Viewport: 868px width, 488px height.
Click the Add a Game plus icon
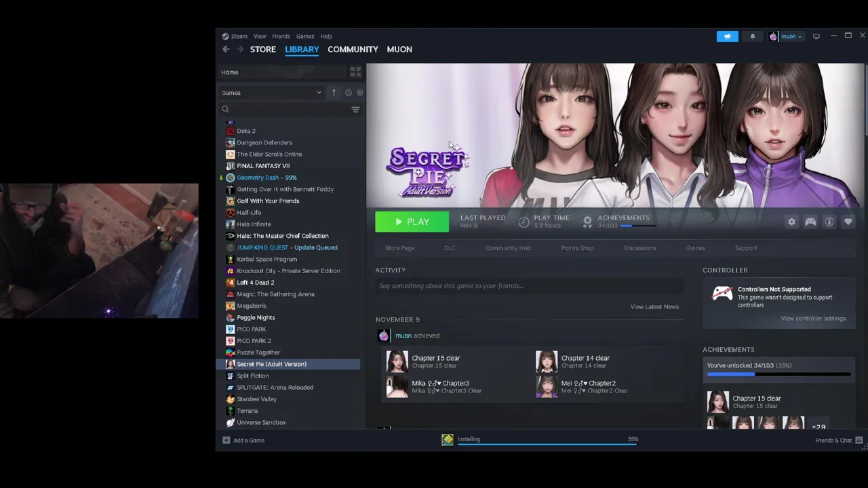click(x=226, y=441)
